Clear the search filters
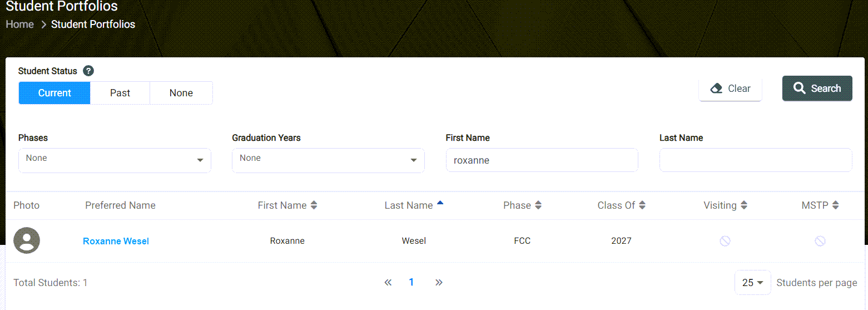This screenshot has width=868, height=310. pyautogui.click(x=730, y=88)
